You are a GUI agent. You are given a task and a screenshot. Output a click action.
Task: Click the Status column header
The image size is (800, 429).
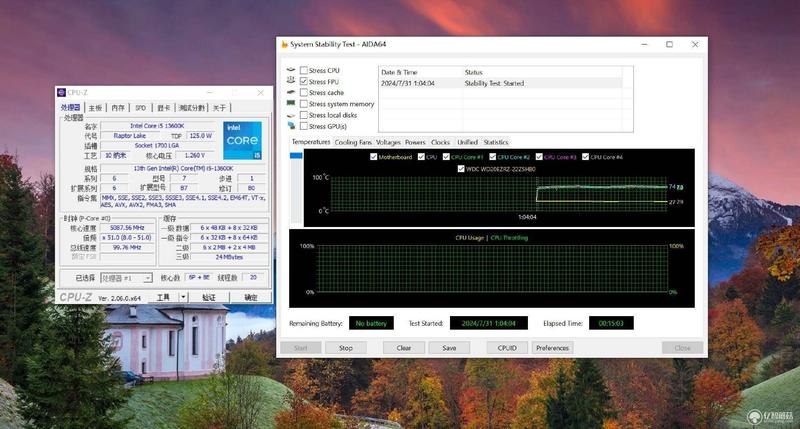click(x=543, y=72)
